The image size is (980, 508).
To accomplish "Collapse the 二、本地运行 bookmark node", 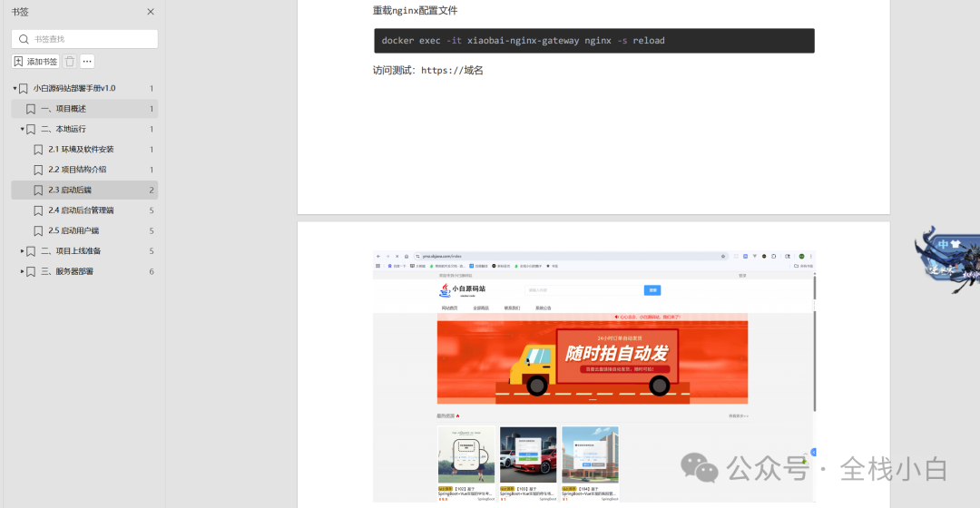I will [x=22, y=129].
